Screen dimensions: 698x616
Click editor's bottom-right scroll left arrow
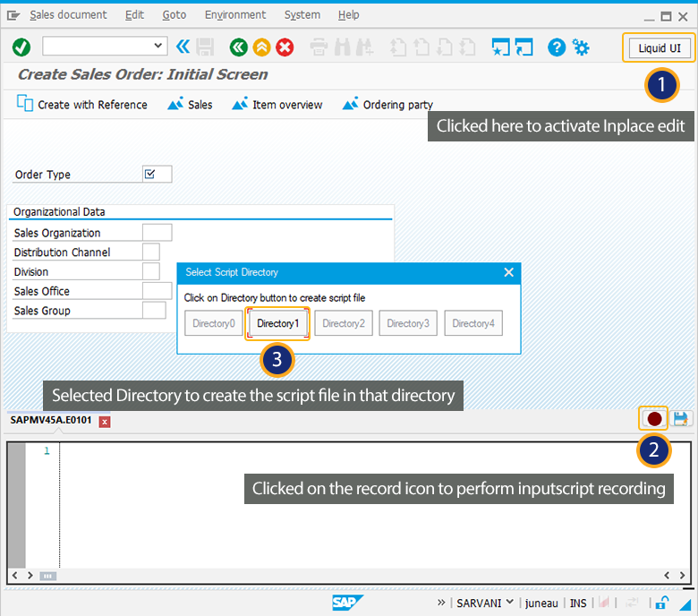(667, 575)
